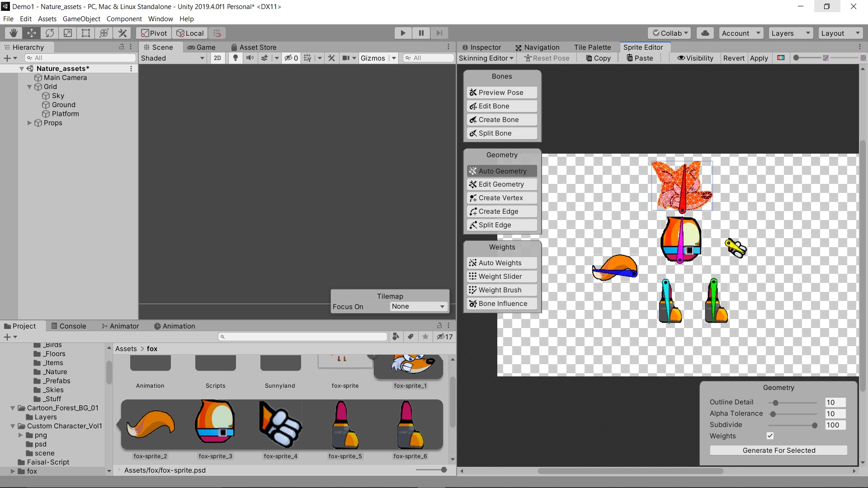Image resolution: width=868 pixels, height=488 pixels.
Task: Activate the Weight Brush tool
Action: 501,290
